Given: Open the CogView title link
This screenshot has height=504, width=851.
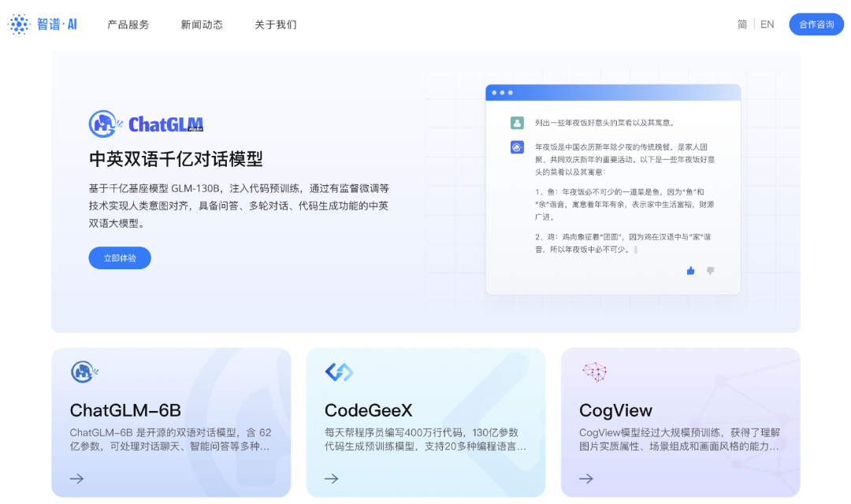Looking at the screenshot, I should pyautogui.click(x=615, y=410).
